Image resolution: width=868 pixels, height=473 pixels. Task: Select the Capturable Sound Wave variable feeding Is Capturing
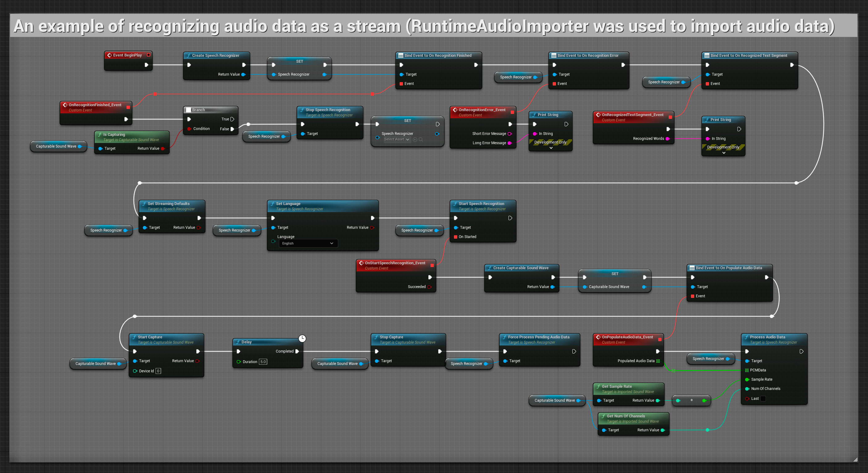59,146
